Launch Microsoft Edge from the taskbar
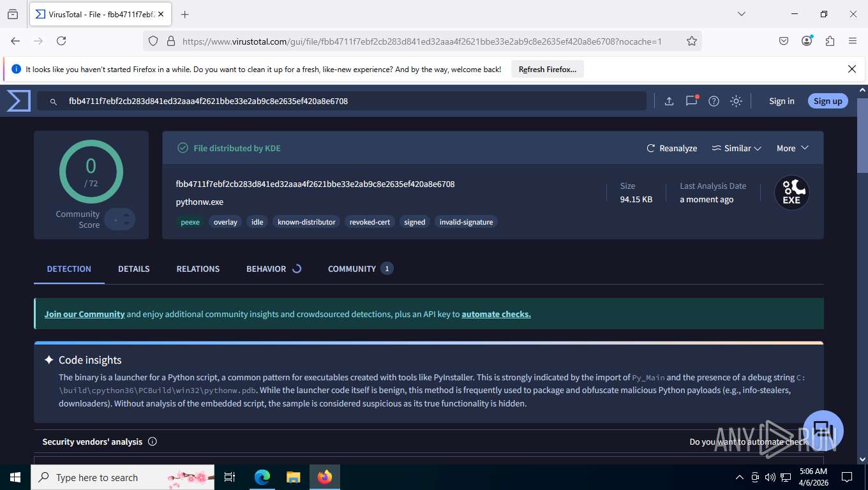 pyautogui.click(x=262, y=477)
